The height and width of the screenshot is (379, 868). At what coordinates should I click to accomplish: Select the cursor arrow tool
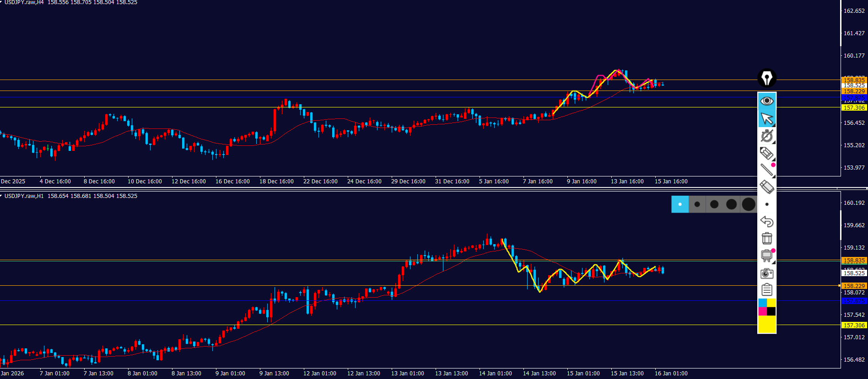(x=767, y=118)
